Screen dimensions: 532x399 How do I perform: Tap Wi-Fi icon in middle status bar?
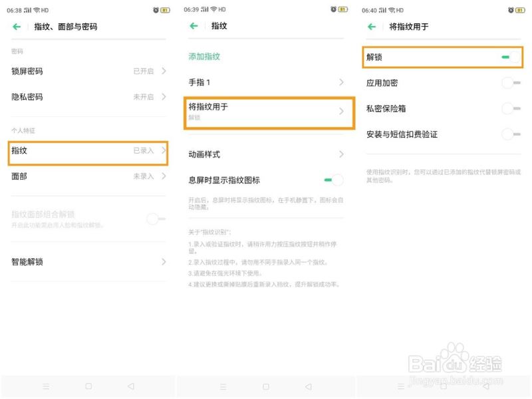coord(213,9)
